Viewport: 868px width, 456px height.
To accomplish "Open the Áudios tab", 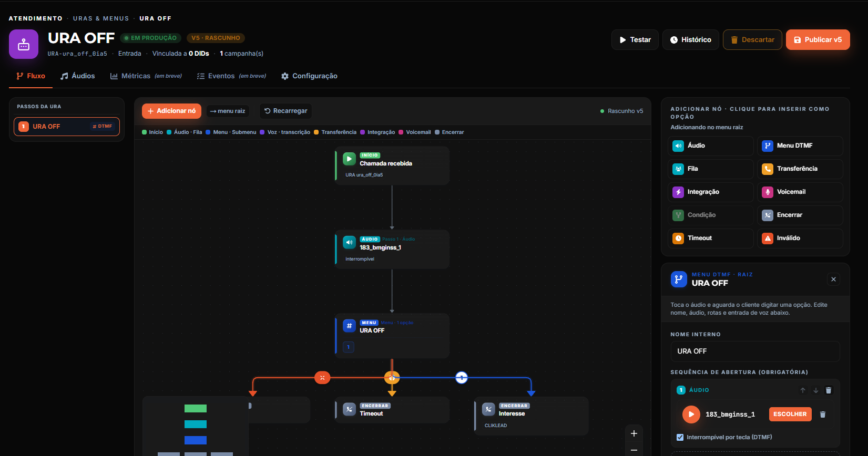I will (x=78, y=76).
